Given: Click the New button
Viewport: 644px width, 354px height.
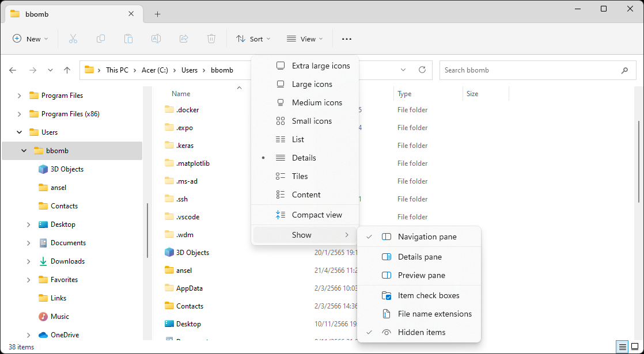Looking at the screenshot, I should pos(31,39).
